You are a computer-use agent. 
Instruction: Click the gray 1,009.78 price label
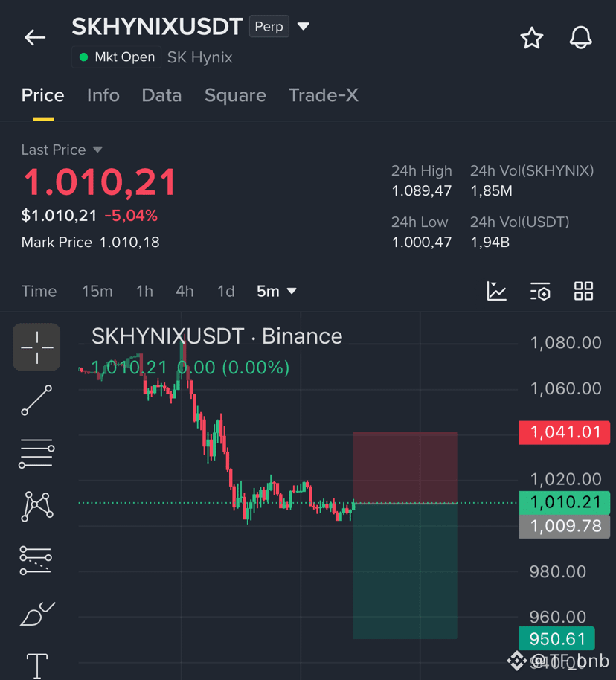point(565,527)
